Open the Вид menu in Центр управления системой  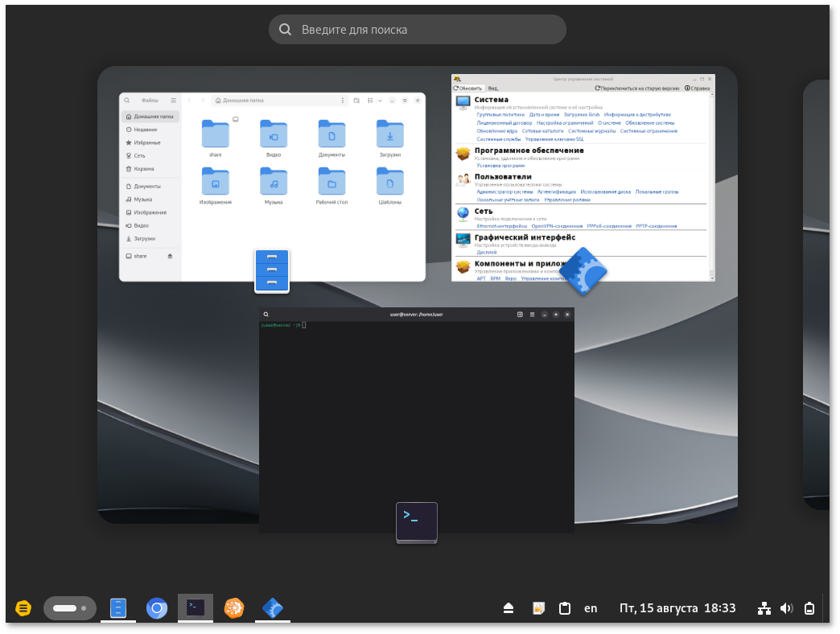pyautogui.click(x=493, y=88)
